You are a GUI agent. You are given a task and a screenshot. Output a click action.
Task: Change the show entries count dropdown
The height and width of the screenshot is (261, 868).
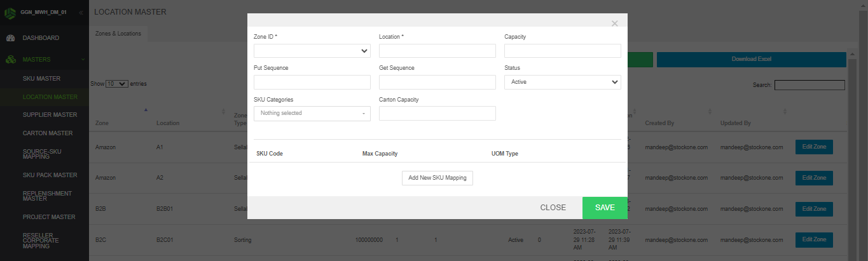(117, 84)
